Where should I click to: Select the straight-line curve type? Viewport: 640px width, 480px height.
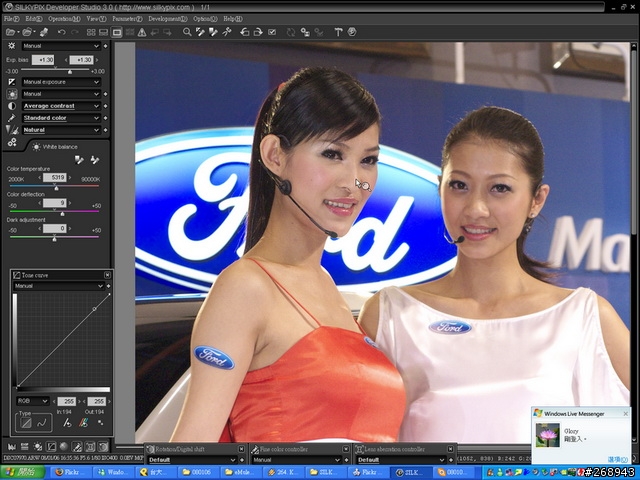click(x=26, y=423)
